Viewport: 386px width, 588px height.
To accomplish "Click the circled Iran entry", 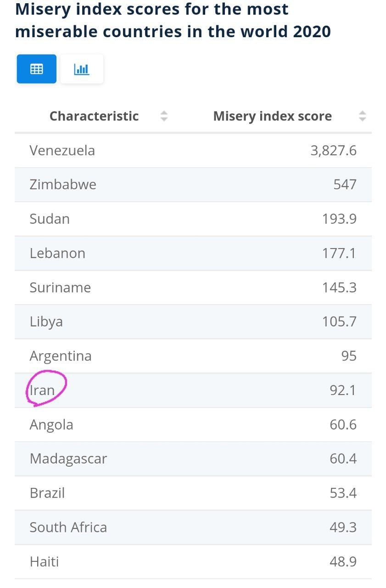I will (42, 390).
